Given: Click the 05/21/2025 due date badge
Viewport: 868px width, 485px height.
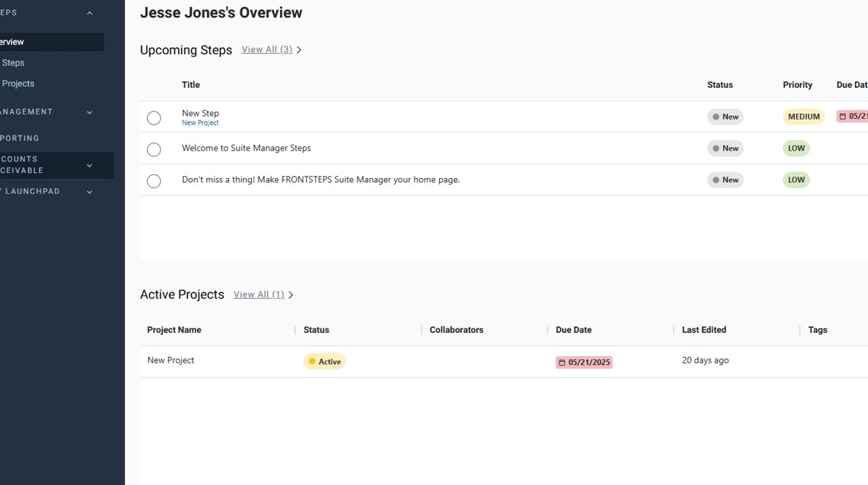Looking at the screenshot, I should (584, 363).
